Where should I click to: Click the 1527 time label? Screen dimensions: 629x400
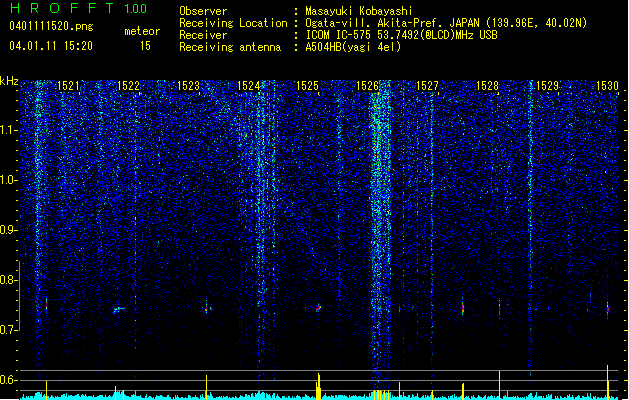click(427, 85)
